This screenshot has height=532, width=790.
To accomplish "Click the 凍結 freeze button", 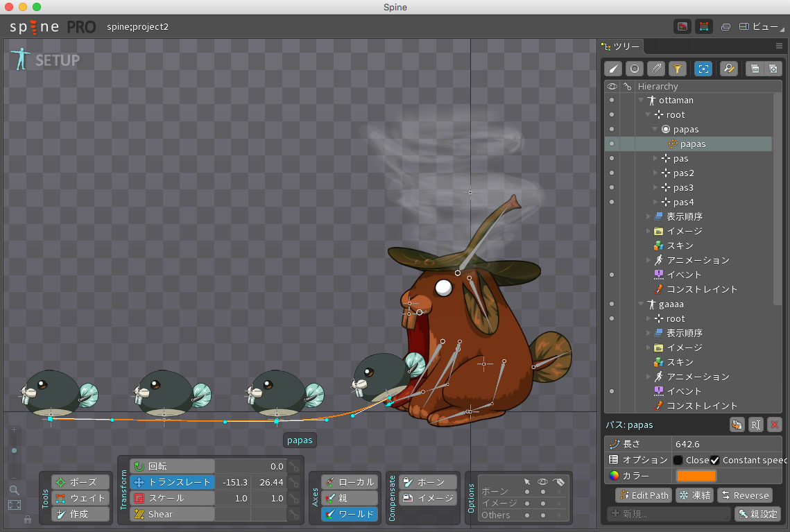I will [x=695, y=495].
